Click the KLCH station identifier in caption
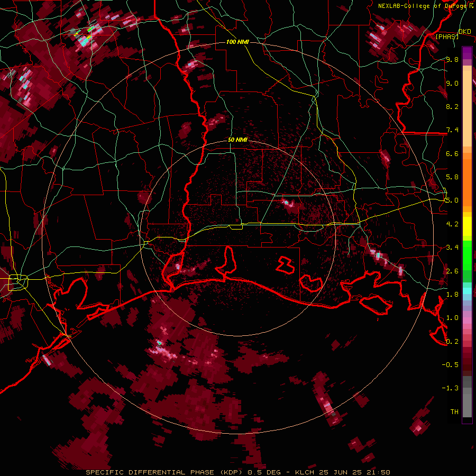This screenshot has width=476, height=476. (x=305, y=472)
